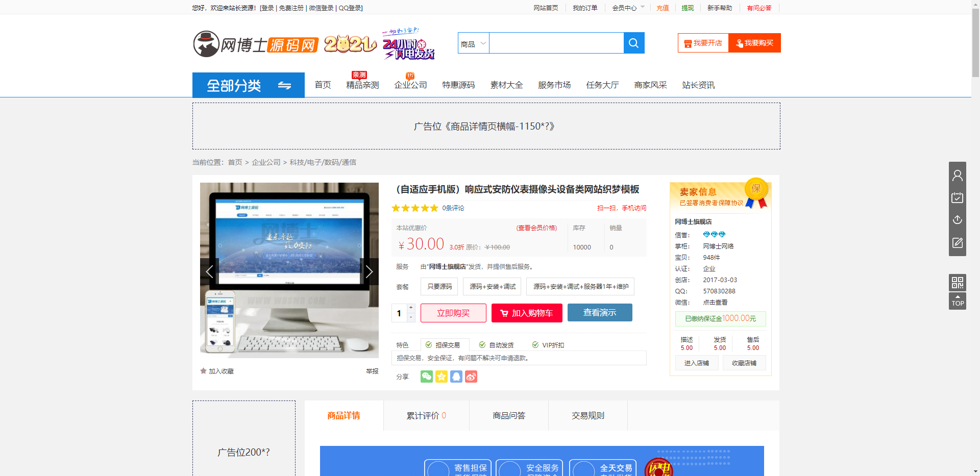The width and height of the screenshot is (980, 476).
Task: Open 任务大厅 navigation item
Action: (602, 85)
